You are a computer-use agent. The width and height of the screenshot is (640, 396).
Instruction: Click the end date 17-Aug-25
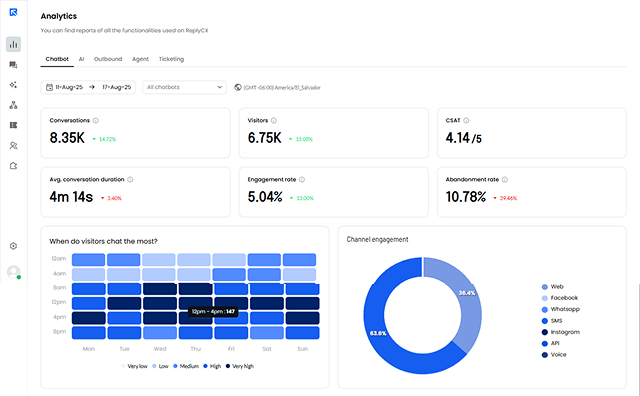pos(116,87)
